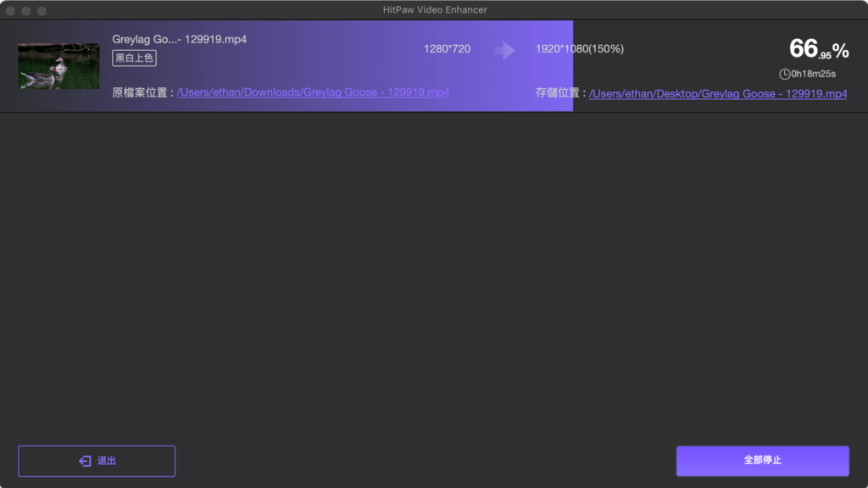Open the source file path link in Downloads
The image size is (868, 488).
[313, 92]
